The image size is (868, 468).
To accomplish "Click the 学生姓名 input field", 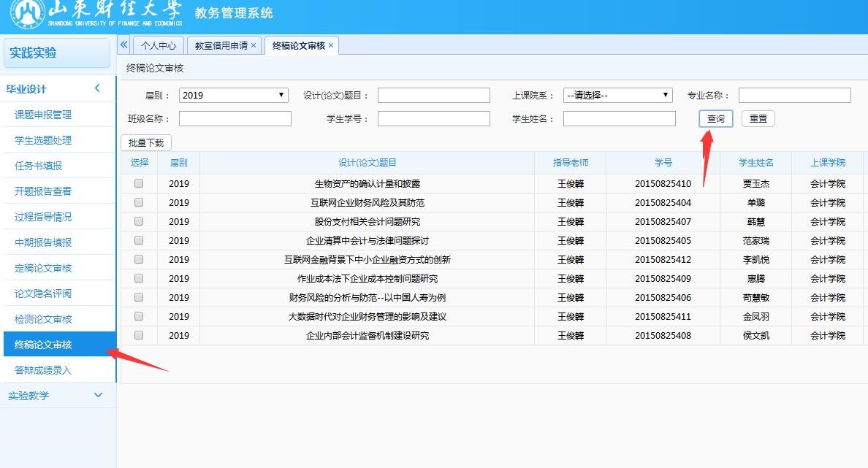I will click(x=619, y=119).
